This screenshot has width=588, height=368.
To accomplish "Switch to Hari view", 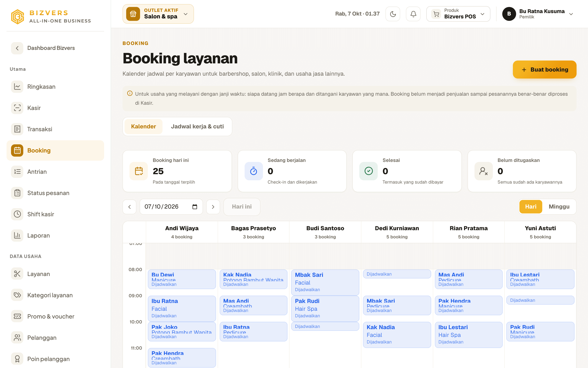I will (531, 207).
